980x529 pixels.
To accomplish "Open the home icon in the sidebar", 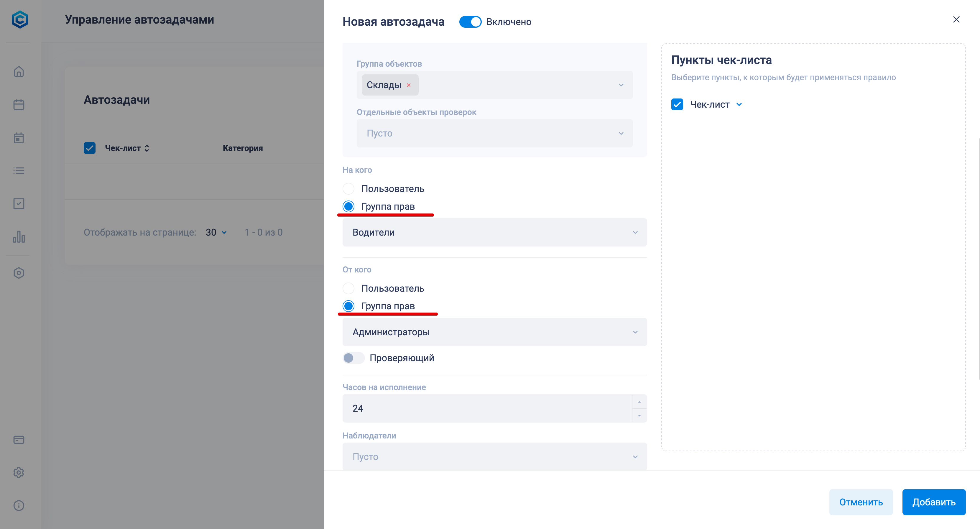I will (x=19, y=72).
